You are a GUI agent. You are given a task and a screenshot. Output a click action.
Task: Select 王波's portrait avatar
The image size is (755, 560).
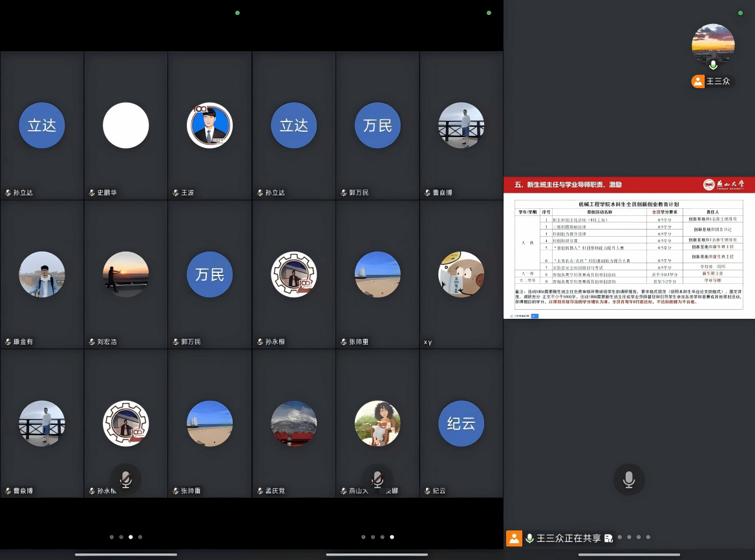point(209,125)
